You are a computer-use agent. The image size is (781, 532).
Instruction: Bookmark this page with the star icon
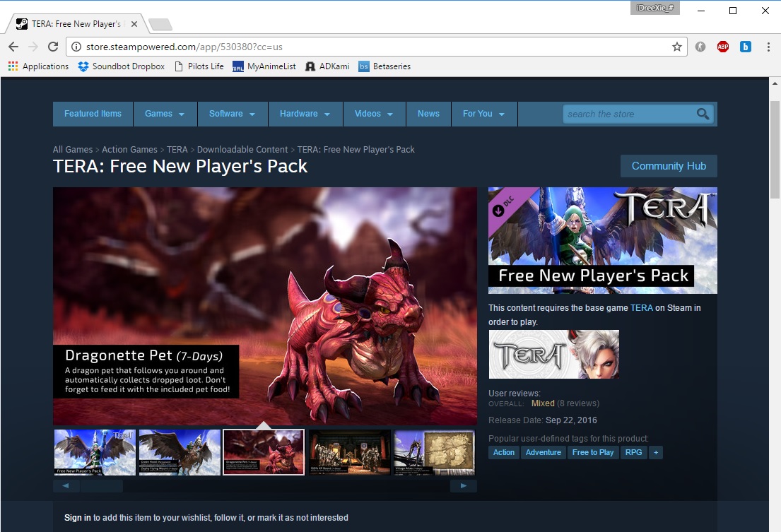click(677, 47)
